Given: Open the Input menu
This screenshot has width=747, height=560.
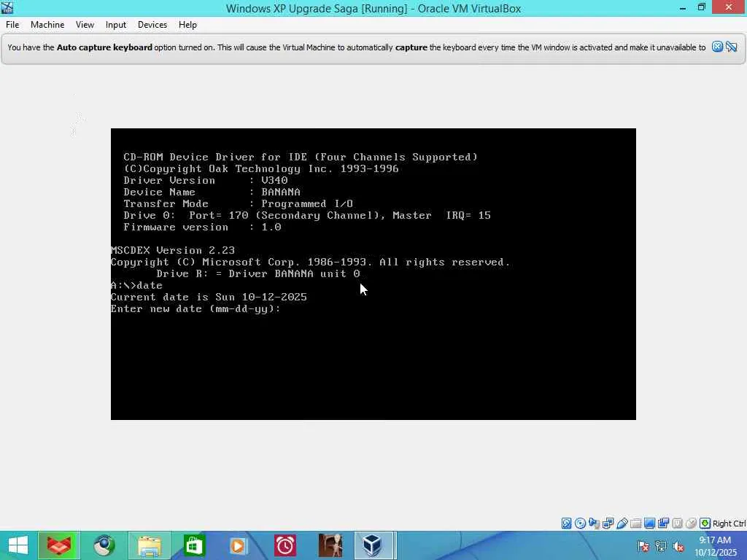Looking at the screenshot, I should [116, 25].
